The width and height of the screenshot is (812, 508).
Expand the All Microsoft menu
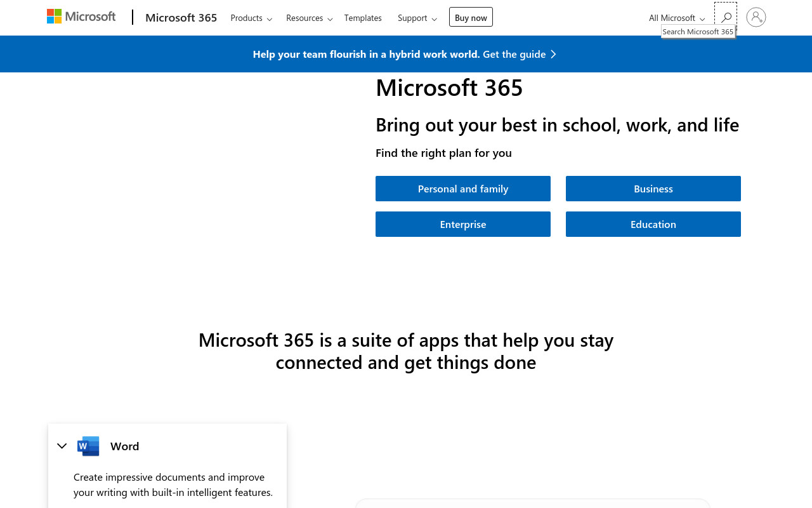coord(677,18)
